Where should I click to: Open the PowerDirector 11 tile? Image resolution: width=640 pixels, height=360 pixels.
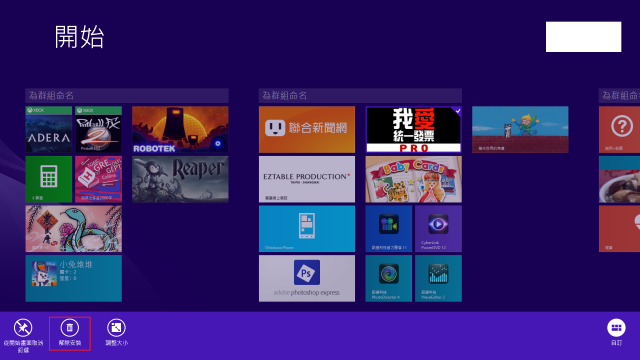[389, 229]
